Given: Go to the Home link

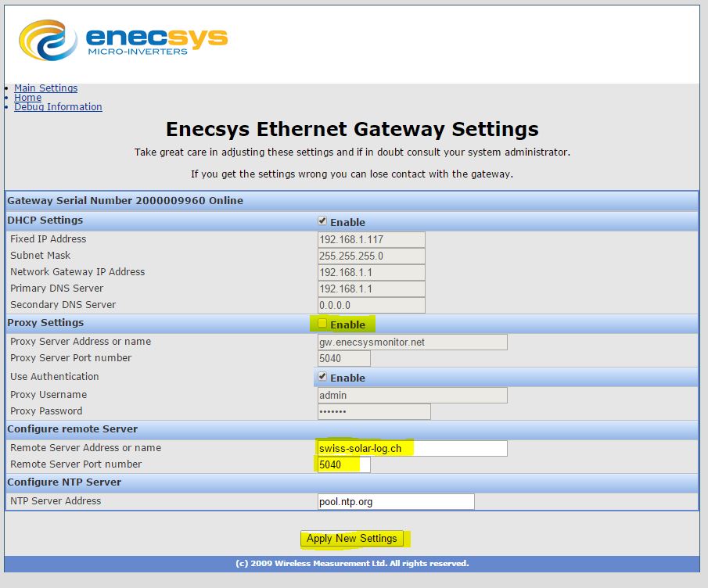Looking at the screenshot, I should coord(27,98).
